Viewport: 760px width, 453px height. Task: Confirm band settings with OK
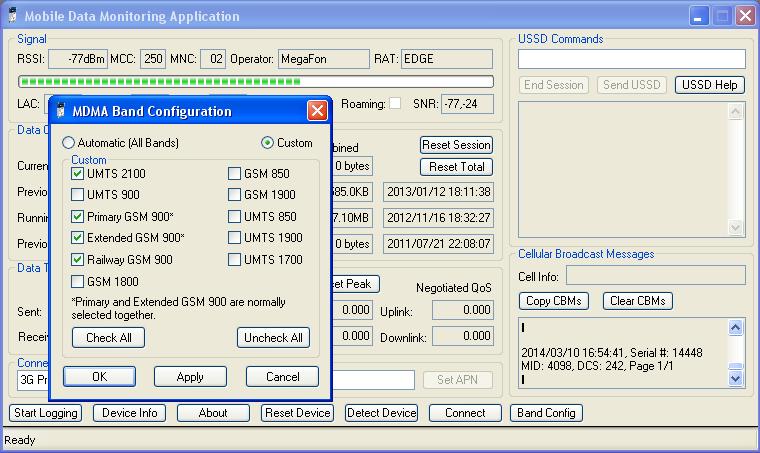tap(99, 376)
